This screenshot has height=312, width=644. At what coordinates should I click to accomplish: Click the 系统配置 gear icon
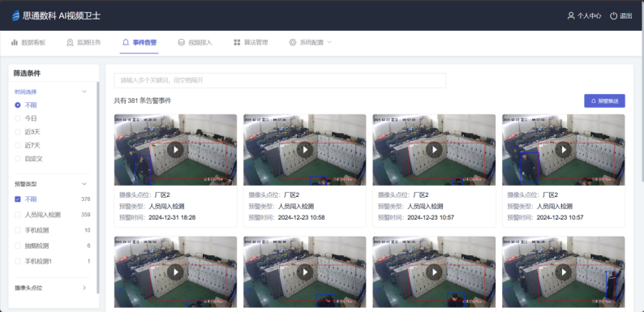(293, 42)
